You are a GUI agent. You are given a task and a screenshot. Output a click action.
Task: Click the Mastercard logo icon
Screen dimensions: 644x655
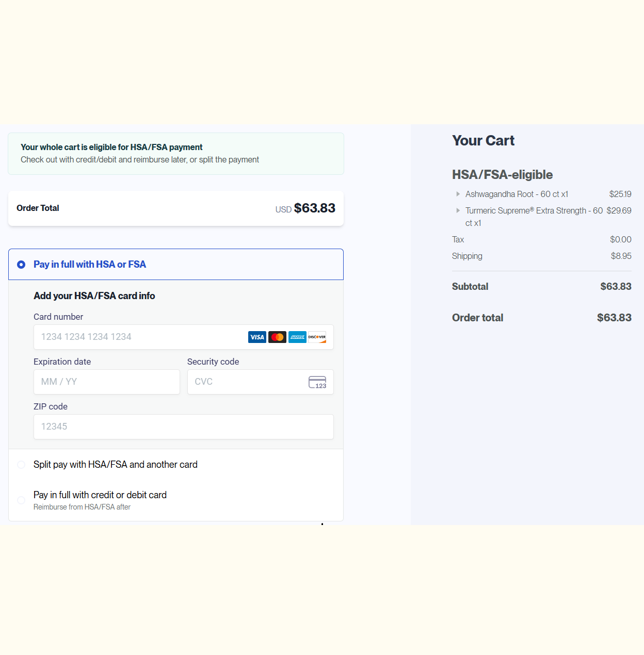(x=277, y=337)
